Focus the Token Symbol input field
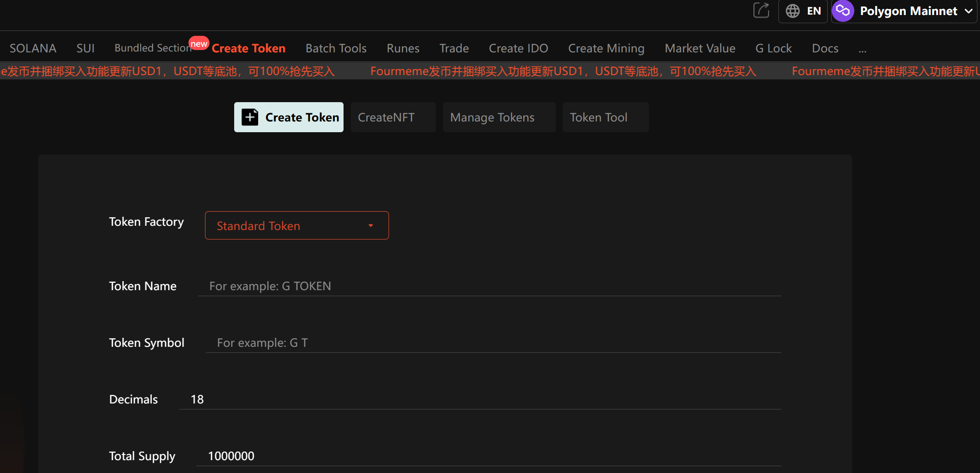The height and width of the screenshot is (473, 980). 493,343
